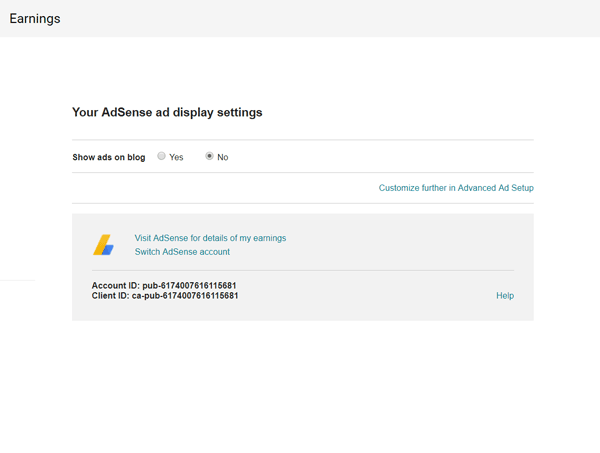This screenshot has width=600, height=453.
Task: Click Visit AdSense for details of my earnings
Action: (x=210, y=238)
